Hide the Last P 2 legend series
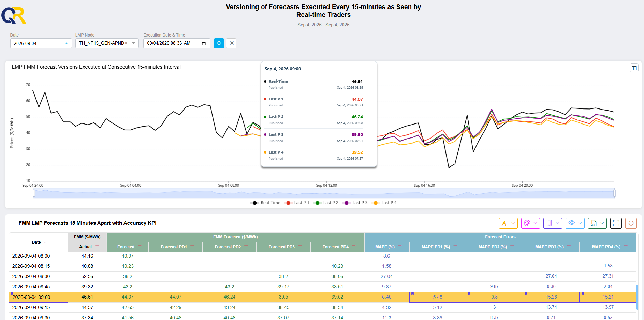644x320 pixels. 326,203
